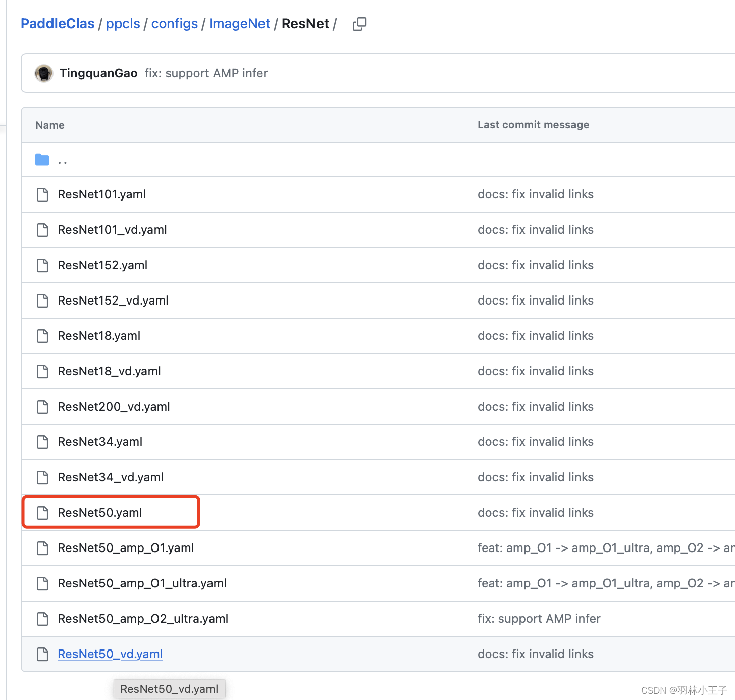Click file icon beside ResNet101.yaml
The height and width of the screenshot is (700, 735).
pyautogui.click(x=43, y=194)
